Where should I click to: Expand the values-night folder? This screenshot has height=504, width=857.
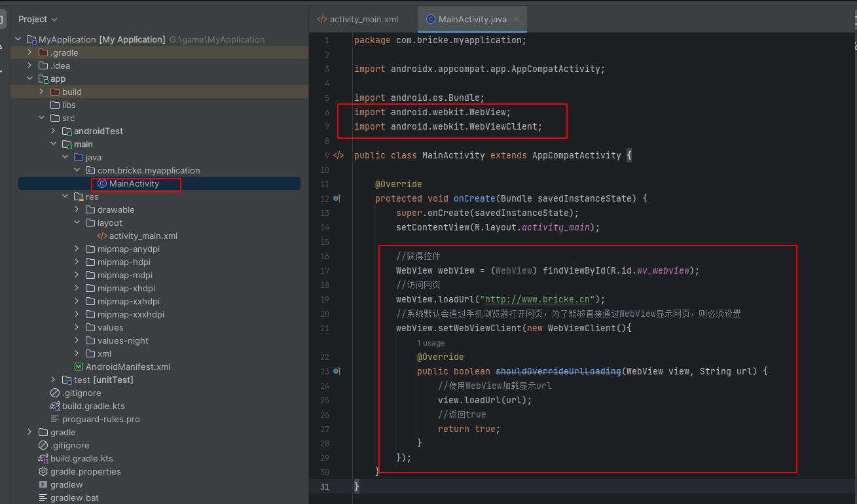click(77, 340)
